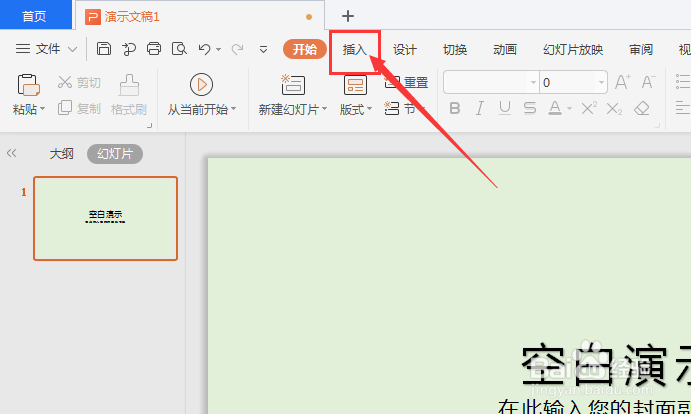Screen dimensions: 691x414
Task: Open the Design (设计) ribbon tab
Action: (x=405, y=49)
